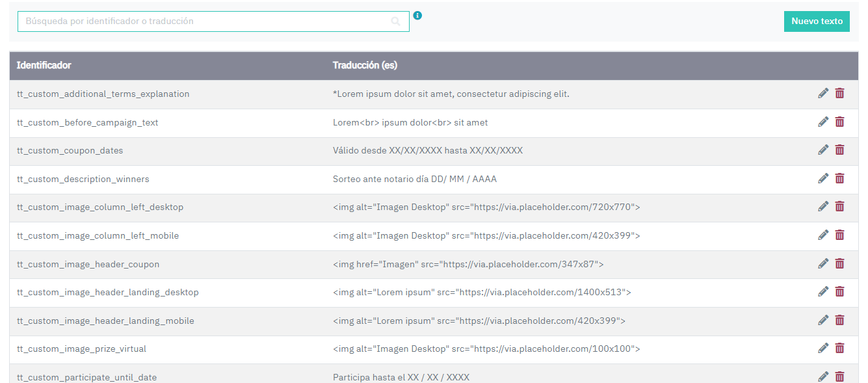Viewport: 868px width, 383px height.
Task: Trash the tt_custom_image_column_left_desktop entry
Action: pos(839,207)
